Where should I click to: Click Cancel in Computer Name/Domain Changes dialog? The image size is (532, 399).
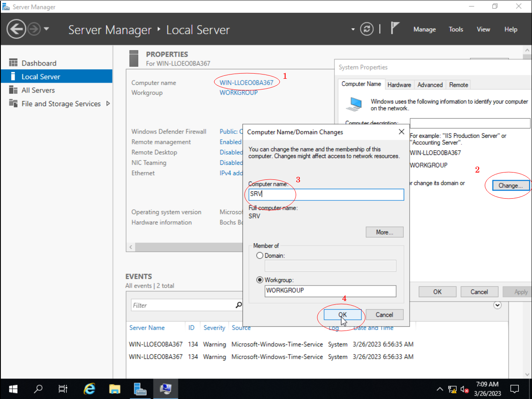pyautogui.click(x=384, y=315)
